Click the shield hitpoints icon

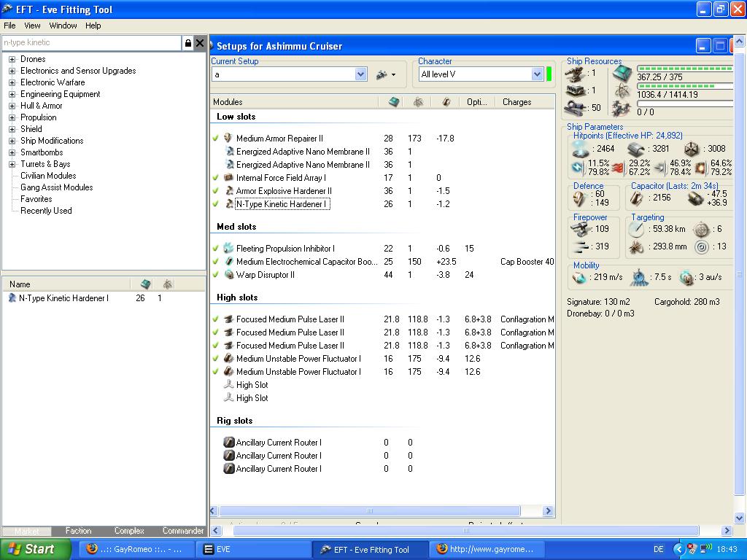[x=580, y=149]
